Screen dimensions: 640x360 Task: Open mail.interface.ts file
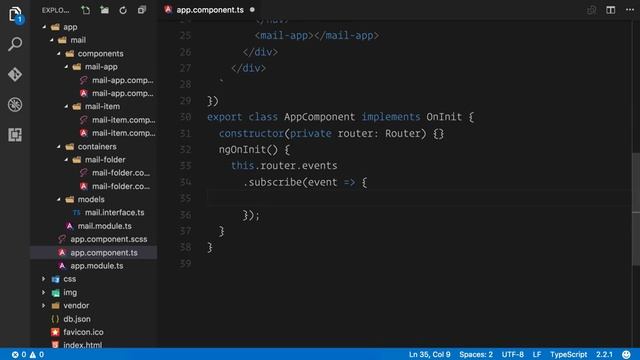114,213
